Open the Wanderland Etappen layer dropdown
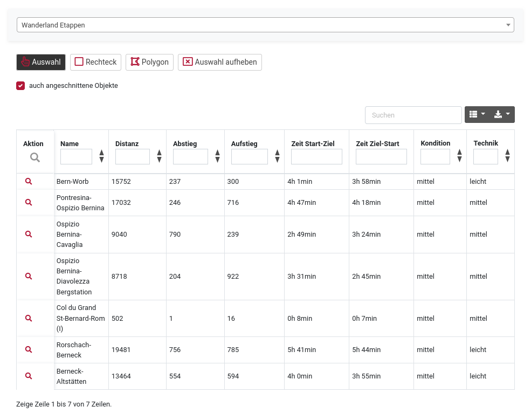 [265, 25]
